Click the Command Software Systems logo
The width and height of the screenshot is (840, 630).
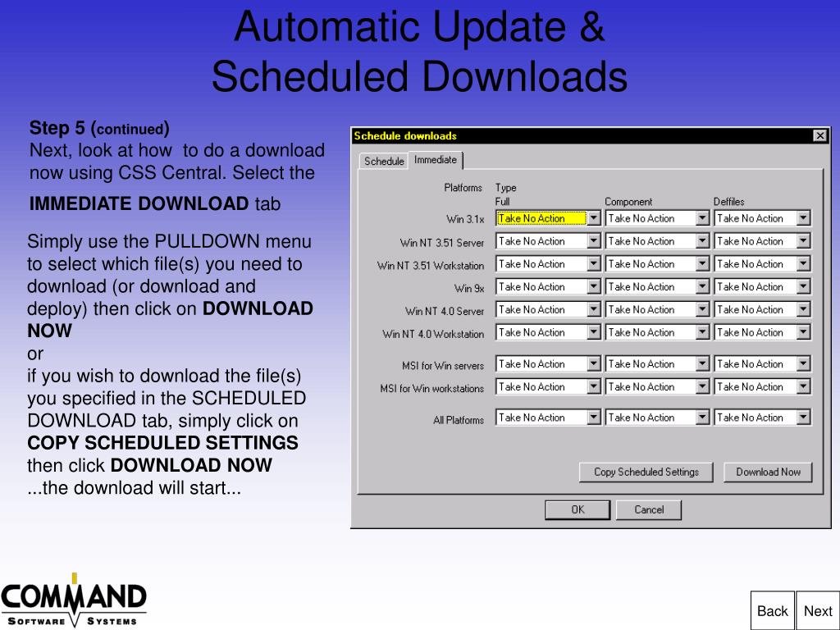click(73, 600)
